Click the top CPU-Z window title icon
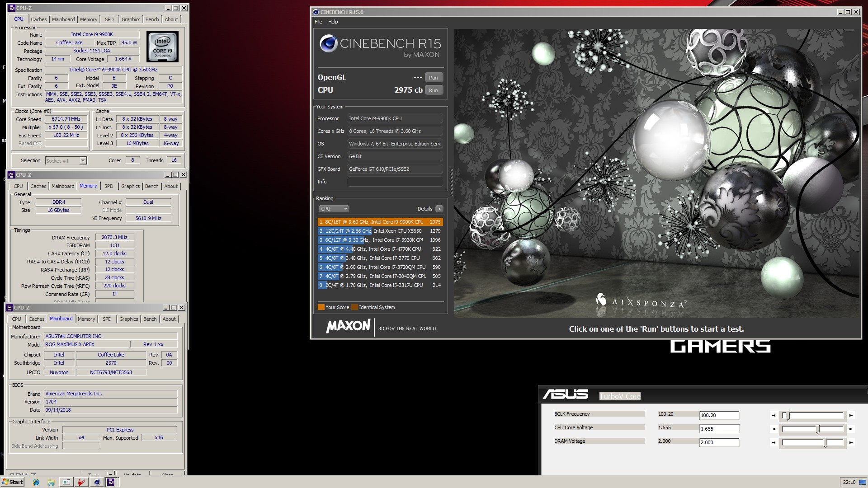Image resolution: width=868 pixels, height=488 pixels. (x=11, y=8)
